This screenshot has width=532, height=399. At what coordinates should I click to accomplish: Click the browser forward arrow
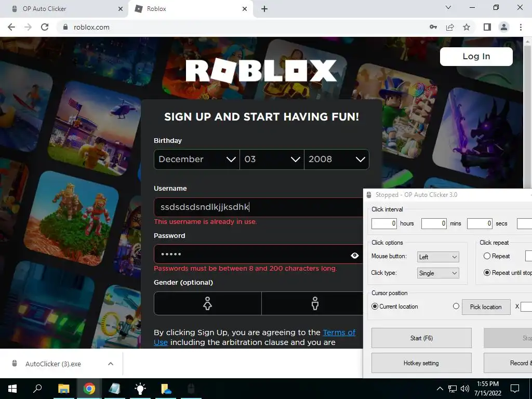28,27
